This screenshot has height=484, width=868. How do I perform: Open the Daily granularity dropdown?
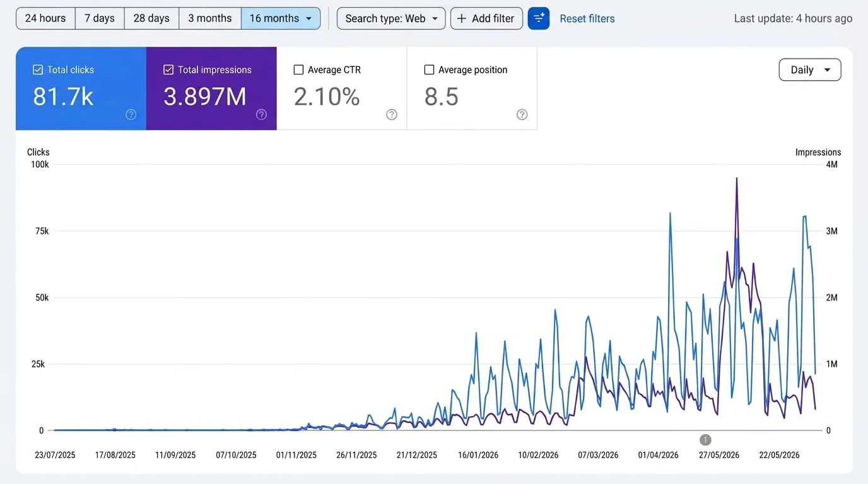coord(810,70)
